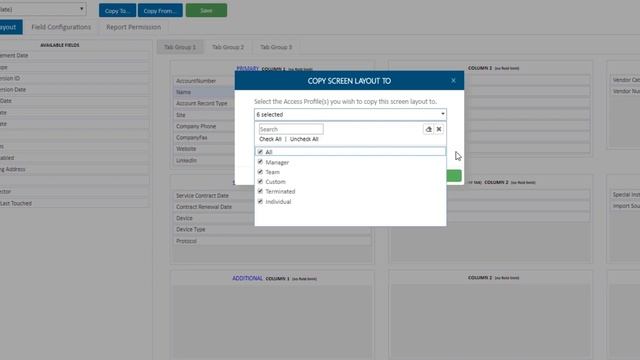Uncheck the Manager access profile
This screenshot has width=640, height=360.
[x=260, y=162]
